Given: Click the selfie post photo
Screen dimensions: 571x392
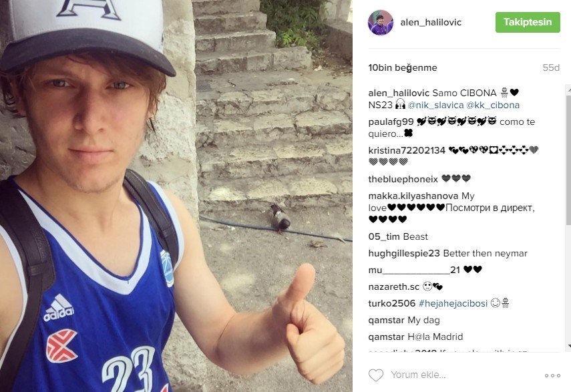Looking at the screenshot, I should (x=176, y=196).
